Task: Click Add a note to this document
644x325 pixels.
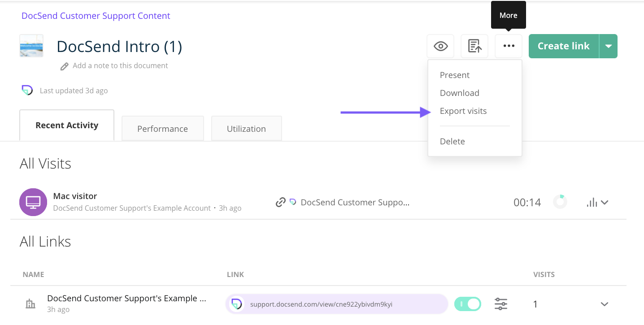Action: (120, 65)
